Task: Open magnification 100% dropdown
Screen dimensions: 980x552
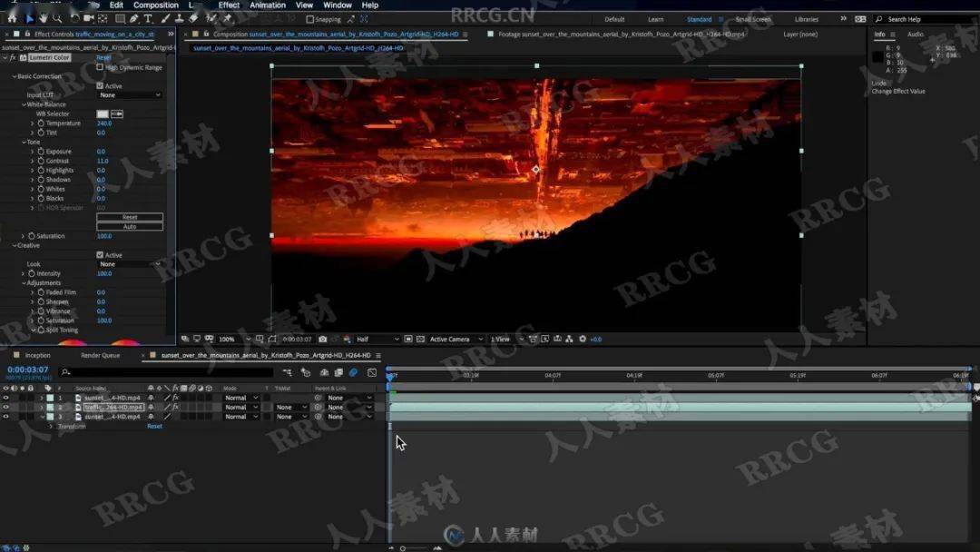Action: 234,339
